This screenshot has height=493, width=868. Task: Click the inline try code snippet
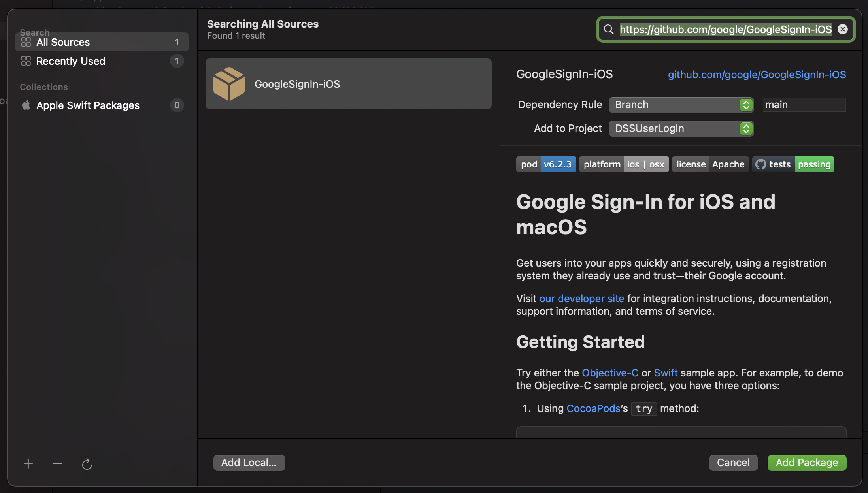(644, 409)
